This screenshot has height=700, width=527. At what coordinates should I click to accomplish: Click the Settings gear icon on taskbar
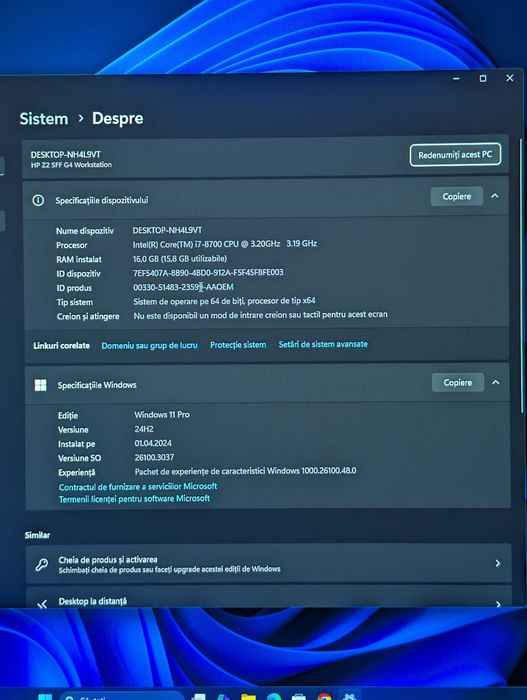(x=350, y=697)
